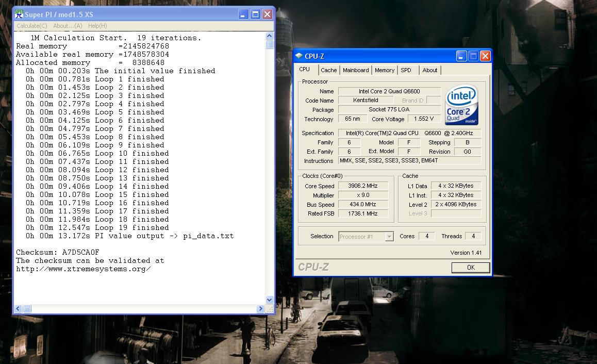Select the CPU tab in CPU-Z
Viewport: 597px width, 364px height.
[304, 69]
